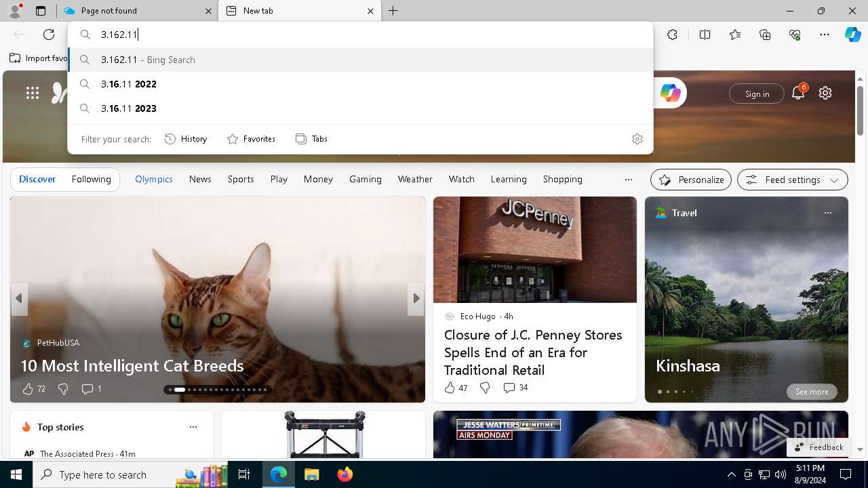Open JCPenney store thumbnail
This screenshot has width=868, height=488.
click(x=535, y=249)
